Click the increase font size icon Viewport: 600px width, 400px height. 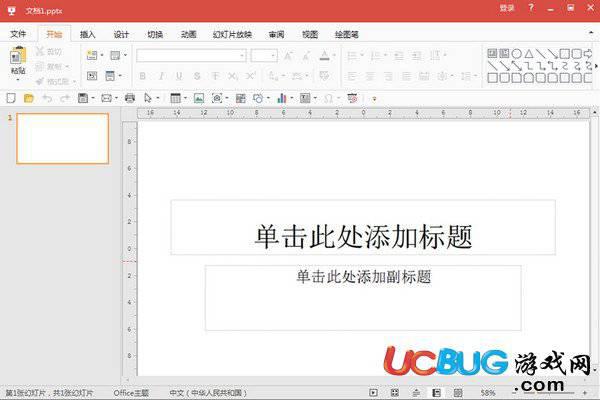(288, 56)
